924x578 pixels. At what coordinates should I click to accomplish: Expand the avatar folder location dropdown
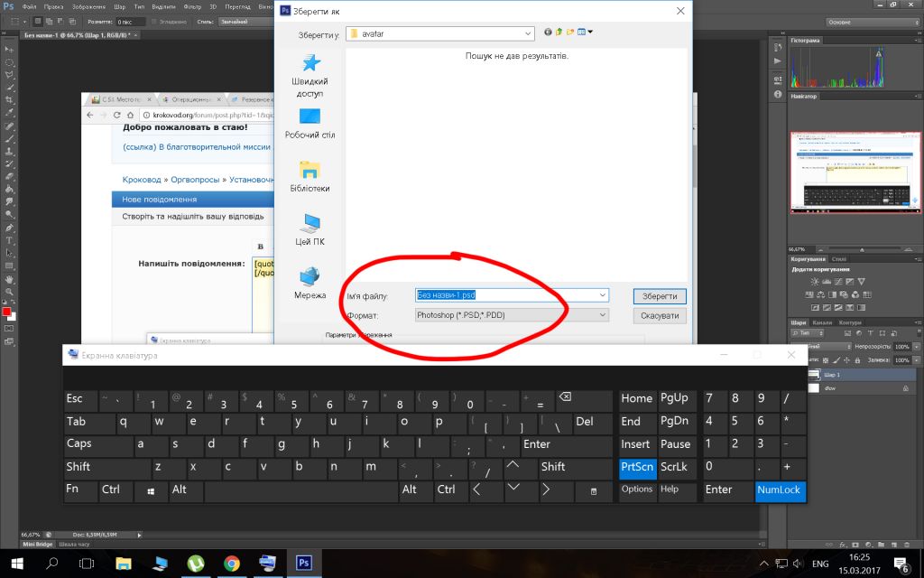(x=528, y=33)
